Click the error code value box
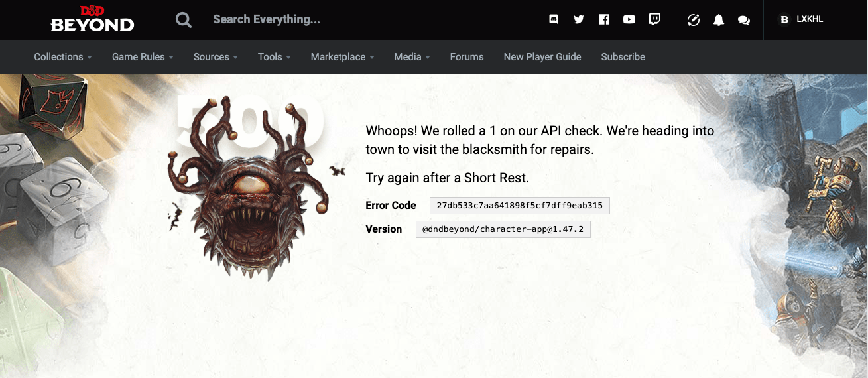 519,206
